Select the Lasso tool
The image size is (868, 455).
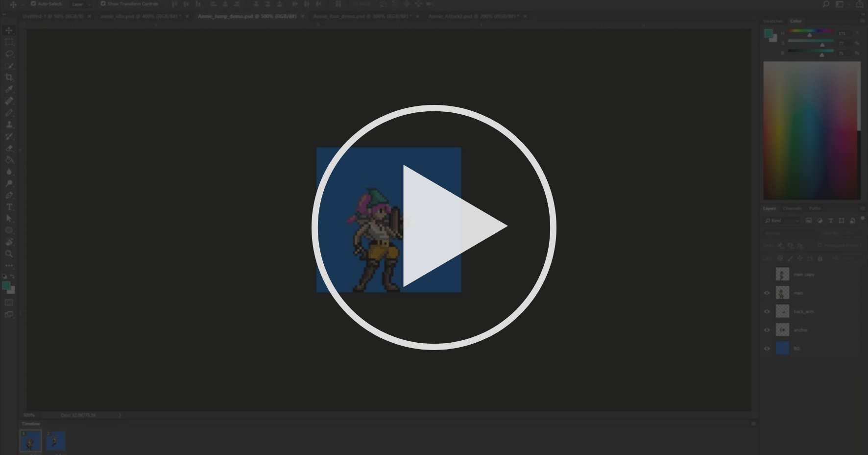(9, 54)
